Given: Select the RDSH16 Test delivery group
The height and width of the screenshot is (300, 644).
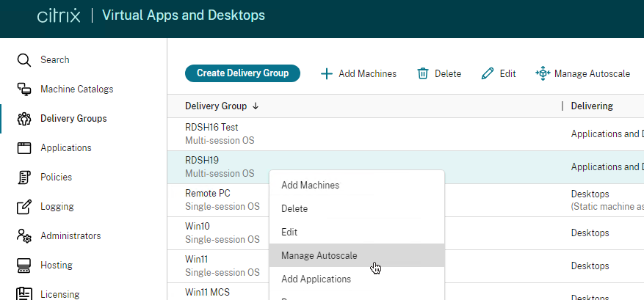Looking at the screenshot, I should click(x=405, y=134).
